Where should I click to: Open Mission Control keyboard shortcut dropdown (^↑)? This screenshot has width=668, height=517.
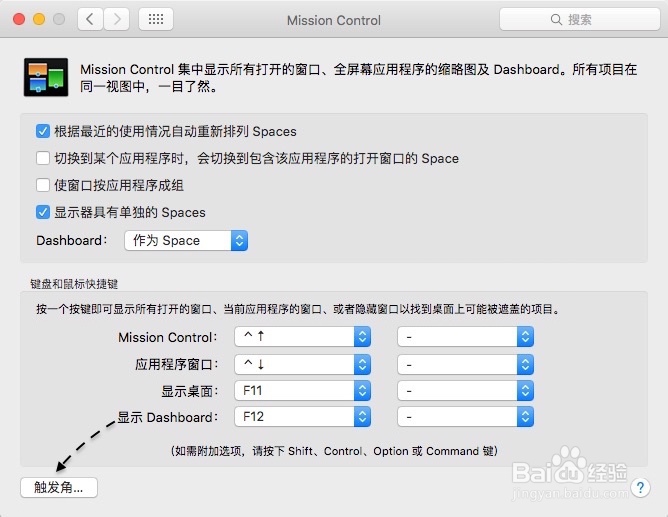[x=302, y=337]
